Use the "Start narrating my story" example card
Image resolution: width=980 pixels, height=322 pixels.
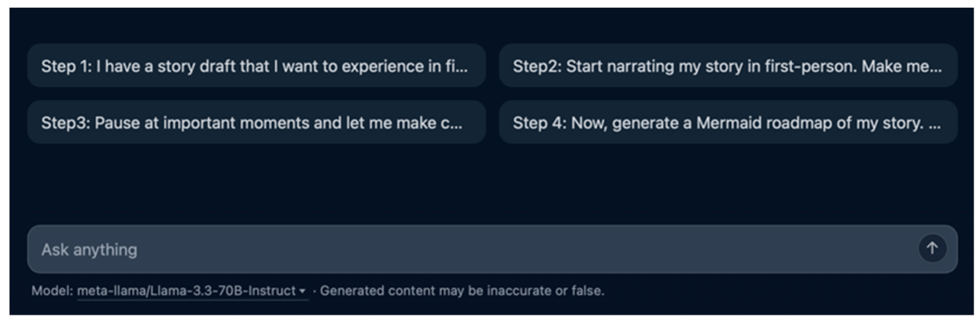[728, 66]
